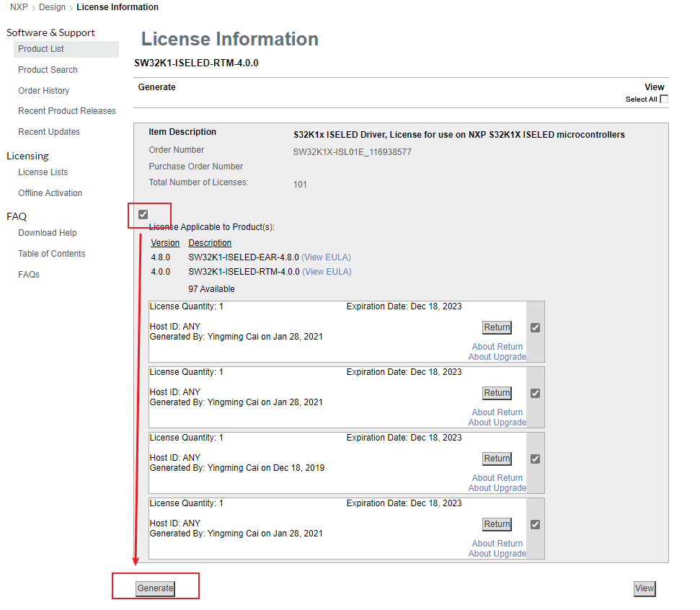
Task: Open Recent Updates
Action: 49,132
